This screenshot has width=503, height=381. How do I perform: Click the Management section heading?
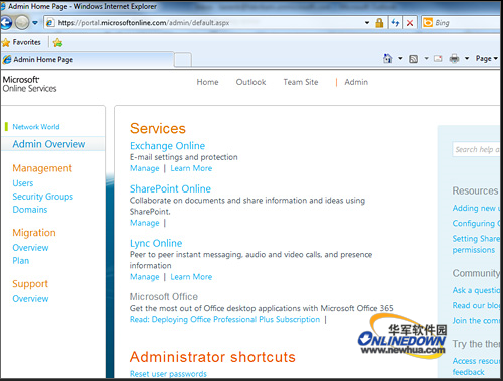42,168
